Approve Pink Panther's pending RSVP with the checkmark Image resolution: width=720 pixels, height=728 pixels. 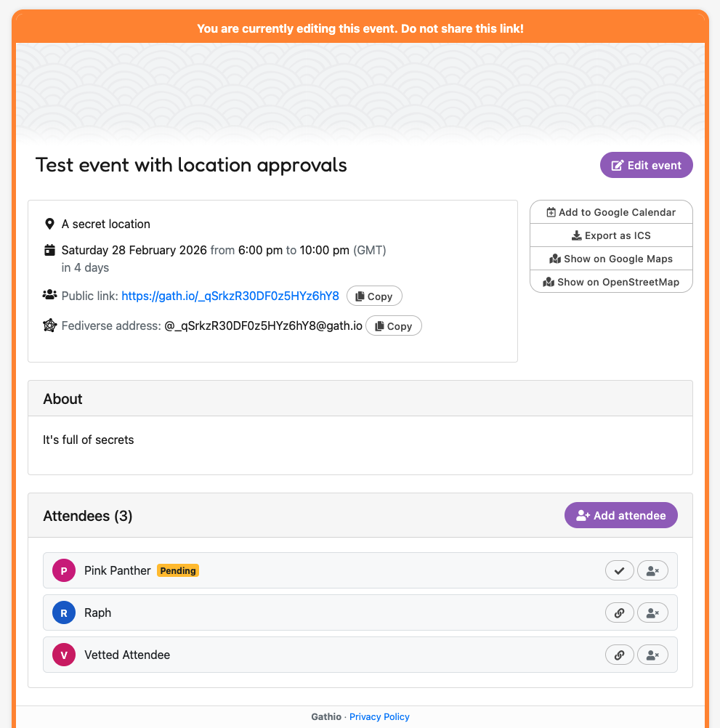[619, 570]
